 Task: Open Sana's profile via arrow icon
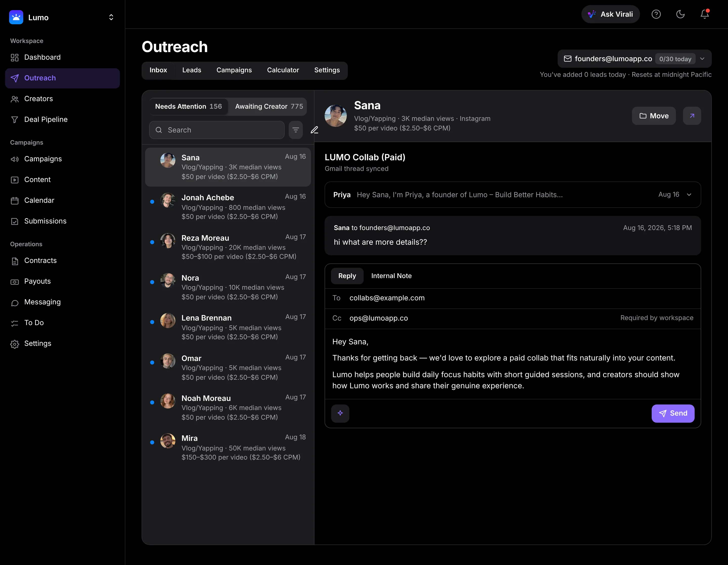(x=692, y=116)
